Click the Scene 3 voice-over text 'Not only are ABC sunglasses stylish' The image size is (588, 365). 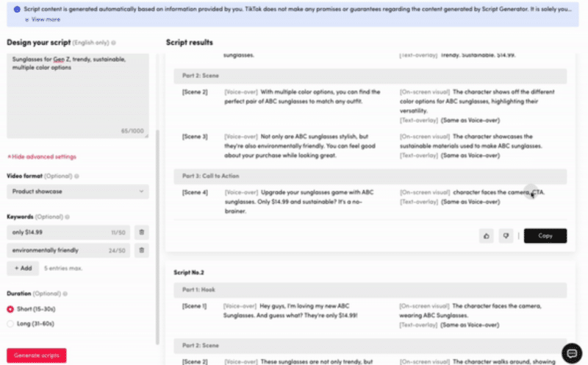pos(309,137)
